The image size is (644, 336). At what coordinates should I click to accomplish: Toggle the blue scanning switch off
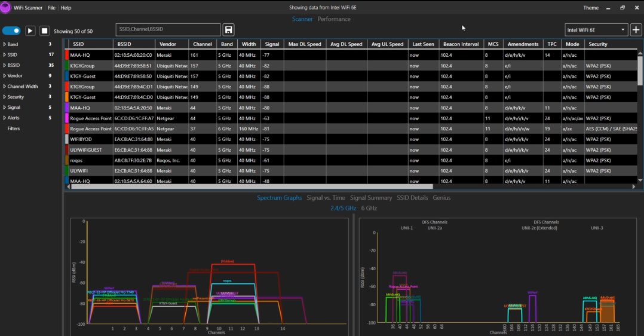11,31
